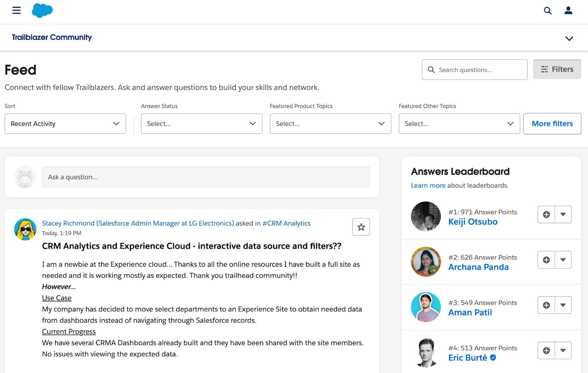Viewport: 588px width, 373px height.
Task: Click the underlined Use Case text
Action: (57, 298)
